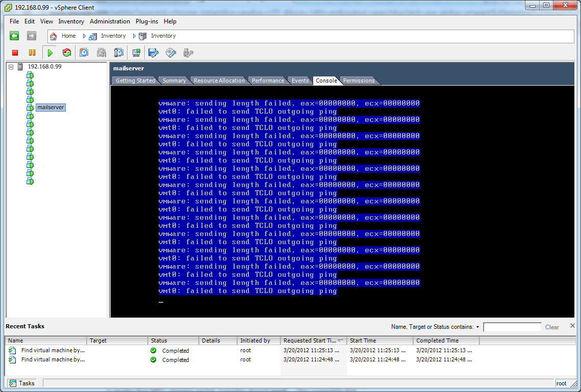Close the Recent Tasks panel
The image size is (581, 392).
click(572, 326)
